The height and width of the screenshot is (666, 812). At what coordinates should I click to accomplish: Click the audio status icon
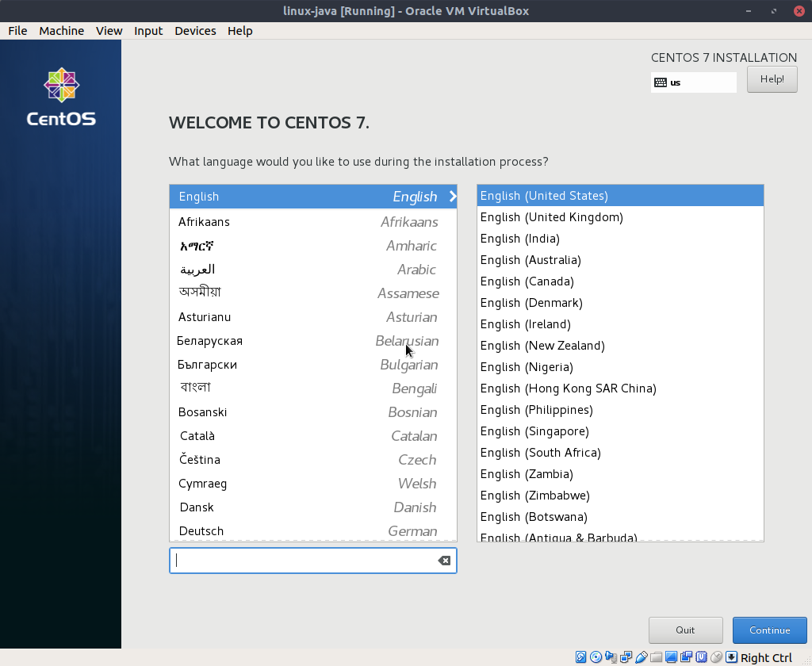(x=611, y=657)
